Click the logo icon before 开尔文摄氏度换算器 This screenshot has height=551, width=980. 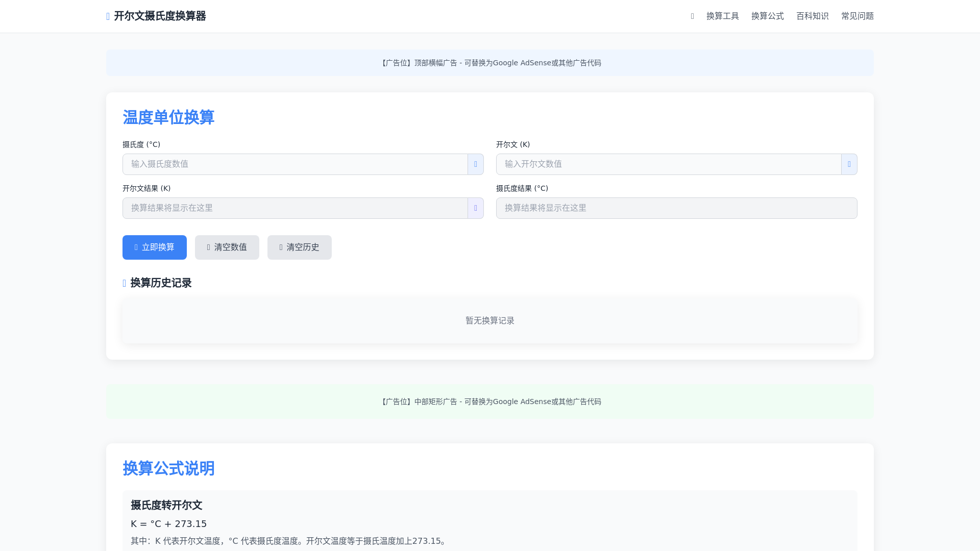click(108, 16)
